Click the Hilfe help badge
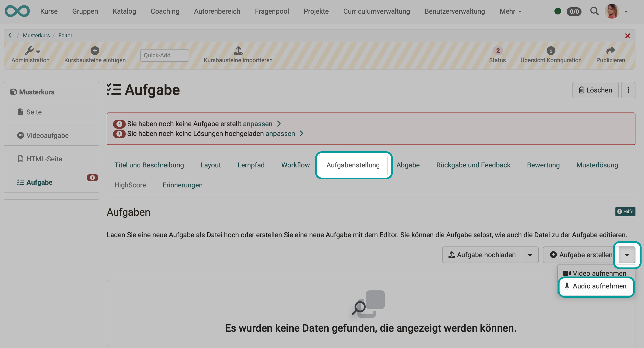This screenshot has height=348, width=644. (625, 212)
